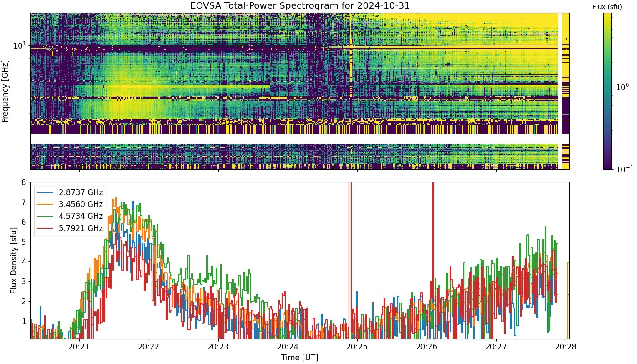Click the 20:26 time tick label
Viewport: 637px width, 364px height.
pyautogui.click(x=427, y=347)
